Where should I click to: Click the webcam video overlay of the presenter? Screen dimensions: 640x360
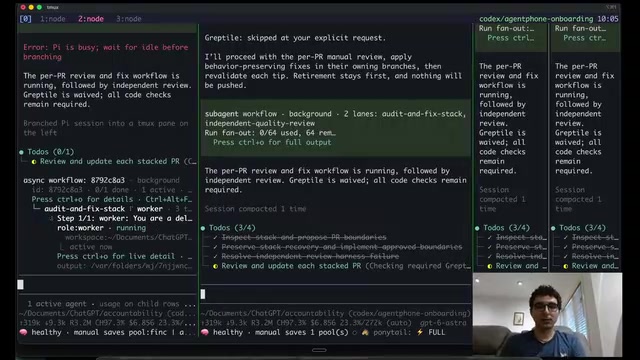point(547,315)
